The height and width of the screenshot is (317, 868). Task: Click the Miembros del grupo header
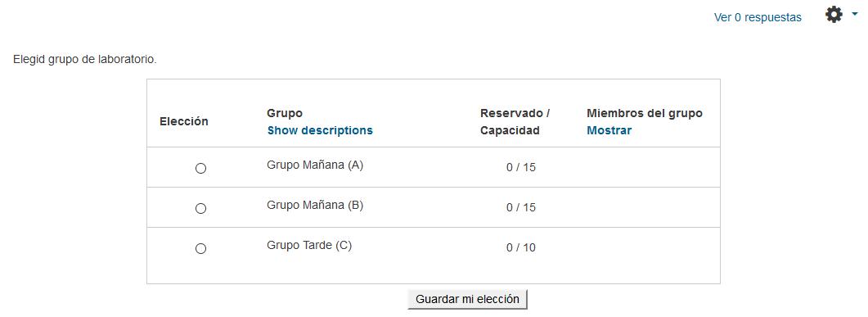pyautogui.click(x=645, y=113)
